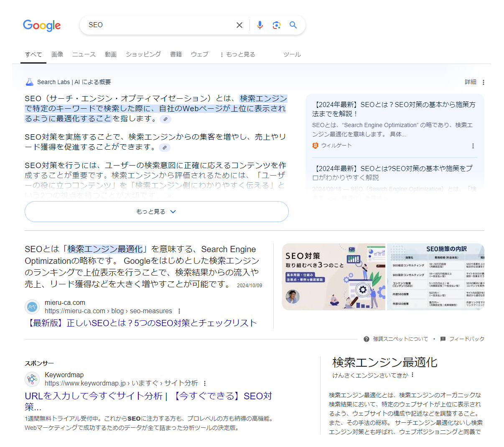Open options menu for ウィルゲート source card

point(473,146)
